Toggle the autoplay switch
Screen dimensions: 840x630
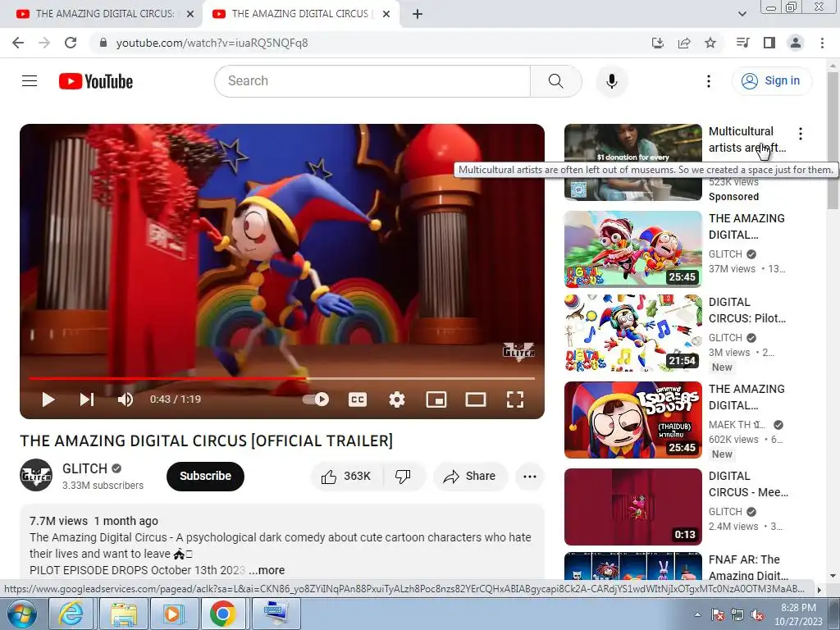[x=316, y=399]
